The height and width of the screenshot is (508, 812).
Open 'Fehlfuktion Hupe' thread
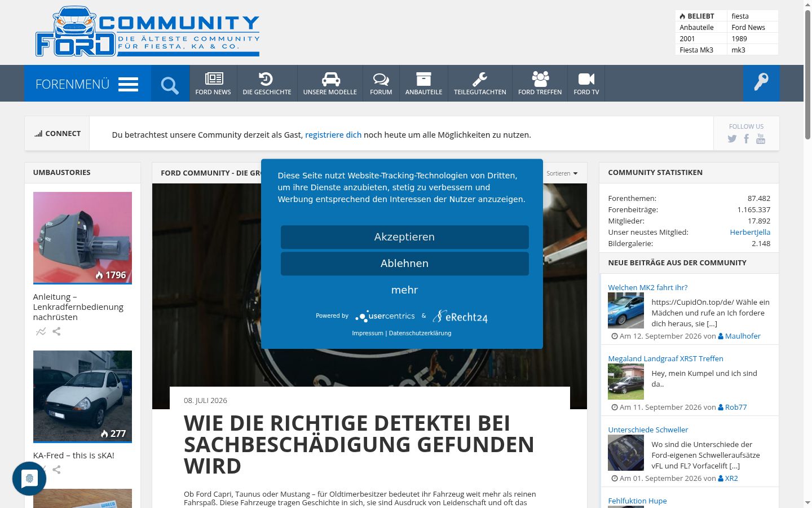coord(637,501)
